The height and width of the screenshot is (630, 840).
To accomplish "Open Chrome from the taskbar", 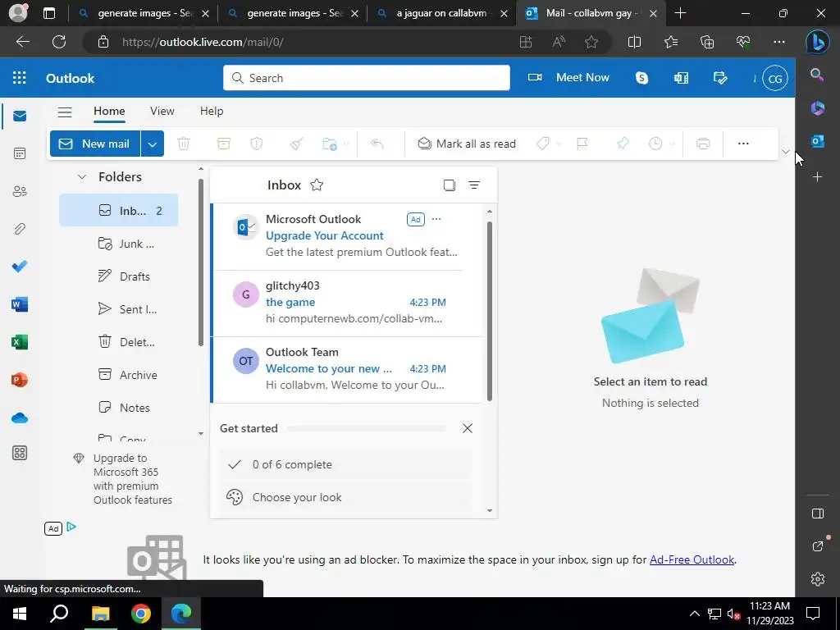I will [x=141, y=614].
